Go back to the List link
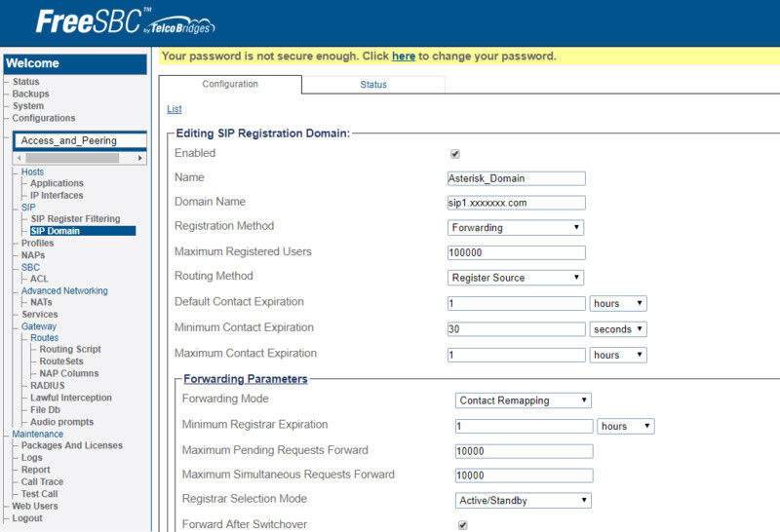Image resolution: width=780 pixels, height=532 pixels. [x=175, y=109]
